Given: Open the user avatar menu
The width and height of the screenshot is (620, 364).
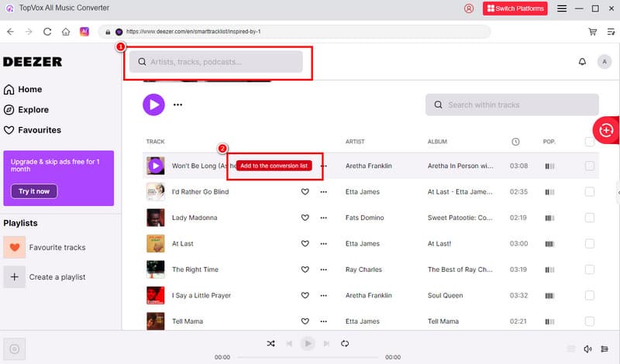Looking at the screenshot, I should 604,62.
